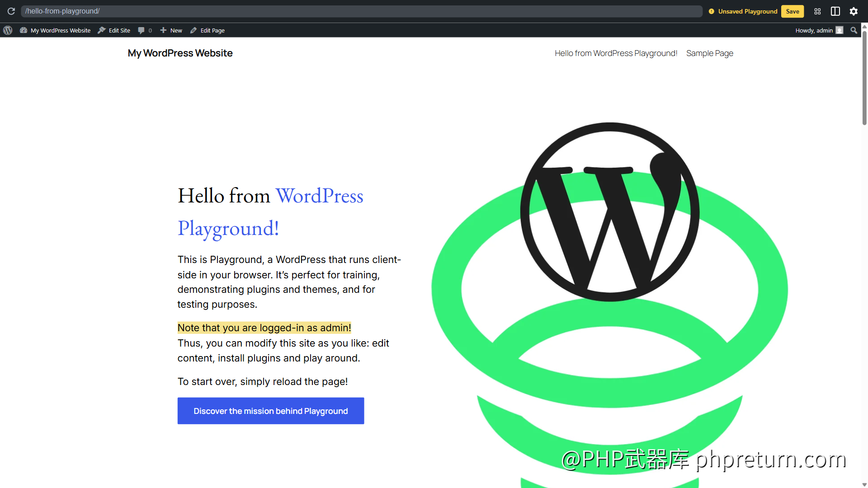
Task: Click the plus icon beside New
Action: tap(163, 30)
